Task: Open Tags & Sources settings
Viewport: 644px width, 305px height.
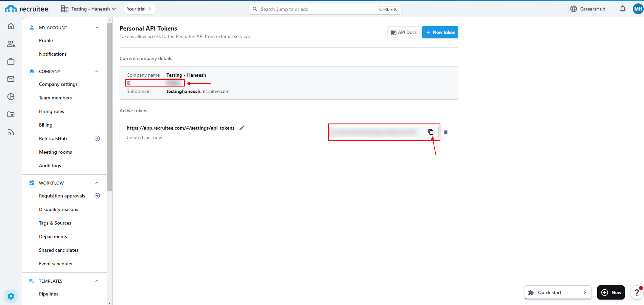Action: tap(55, 223)
